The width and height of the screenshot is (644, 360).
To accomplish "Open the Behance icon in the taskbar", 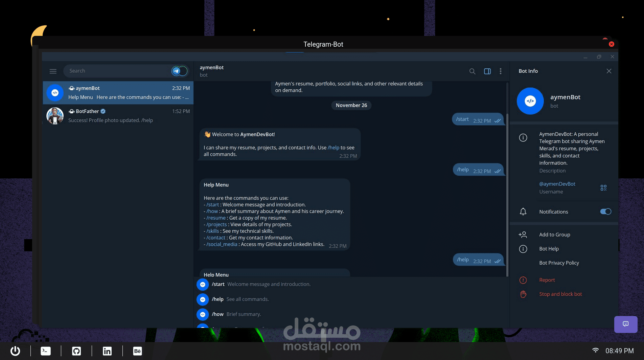I will [137, 351].
